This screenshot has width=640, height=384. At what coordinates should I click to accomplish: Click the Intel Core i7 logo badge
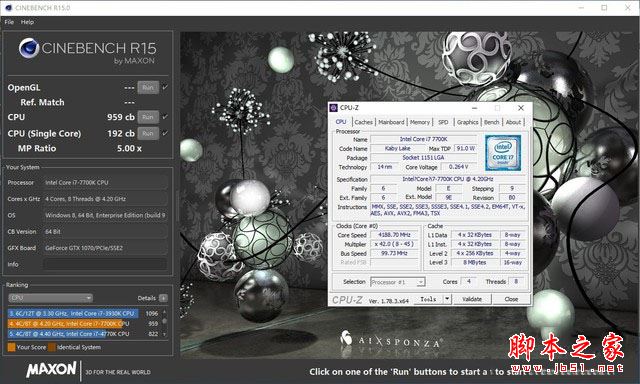pos(503,153)
